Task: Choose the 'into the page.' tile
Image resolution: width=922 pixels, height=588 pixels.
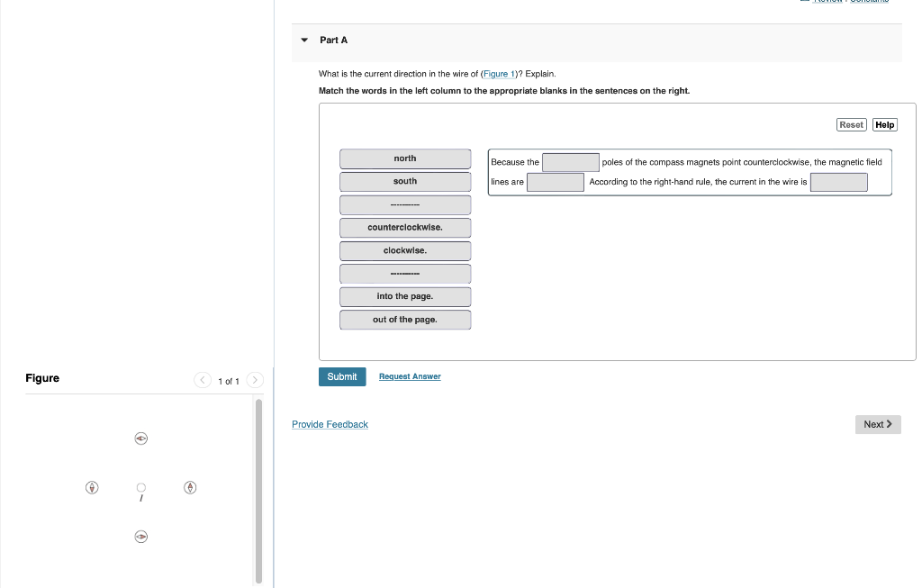Action: tap(405, 296)
